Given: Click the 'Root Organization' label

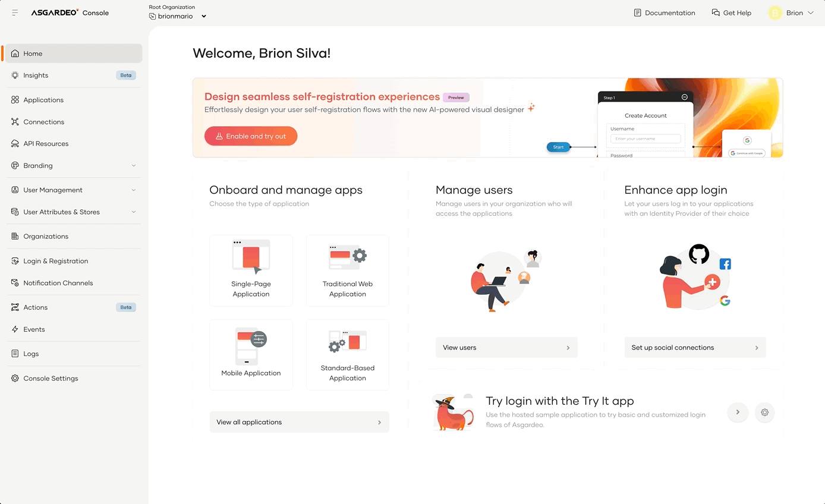Looking at the screenshot, I should click(x=172, y=7).
